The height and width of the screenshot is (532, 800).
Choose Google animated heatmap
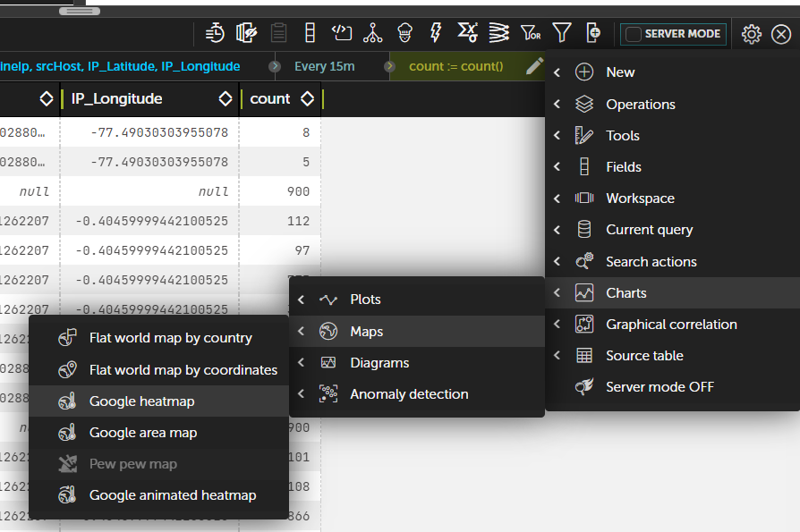tap(158, 495)
